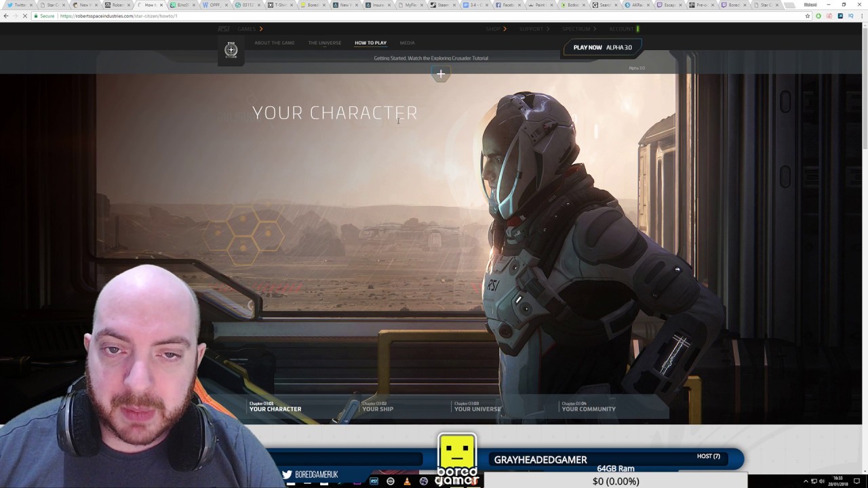The image size is (868, 488).
Task: Open the Windows notification center icon
Action: coord(856,481)
